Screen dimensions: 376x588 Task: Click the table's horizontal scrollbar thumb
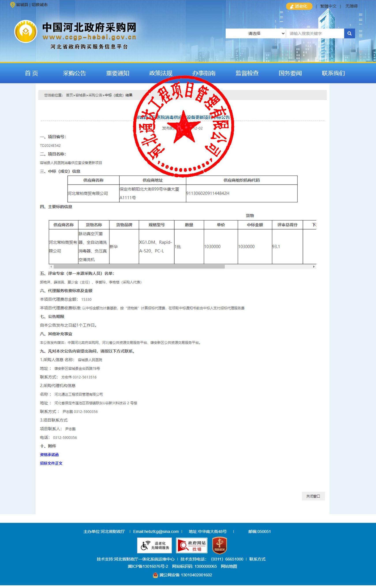(x=139, y=267)
